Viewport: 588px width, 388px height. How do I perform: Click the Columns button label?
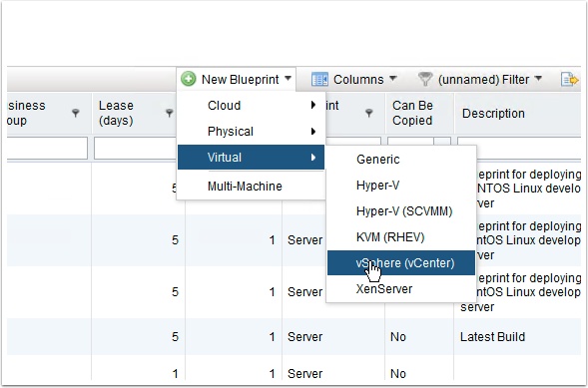click(x=358, y=80)
